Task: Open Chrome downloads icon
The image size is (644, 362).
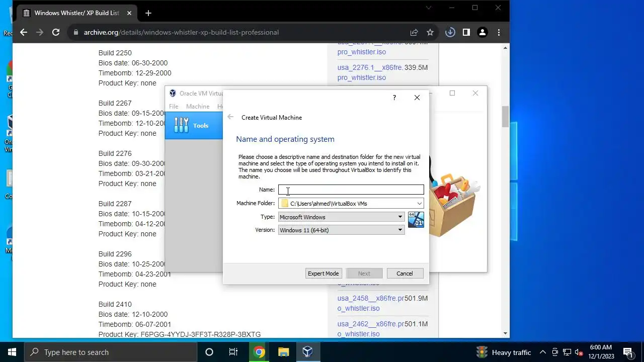Action: coord(450,32)
